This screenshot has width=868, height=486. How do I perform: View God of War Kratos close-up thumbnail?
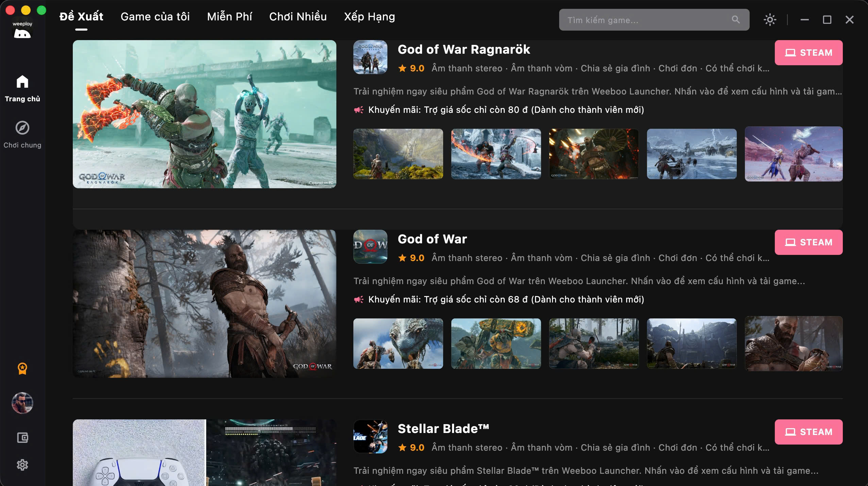(794, 344)
